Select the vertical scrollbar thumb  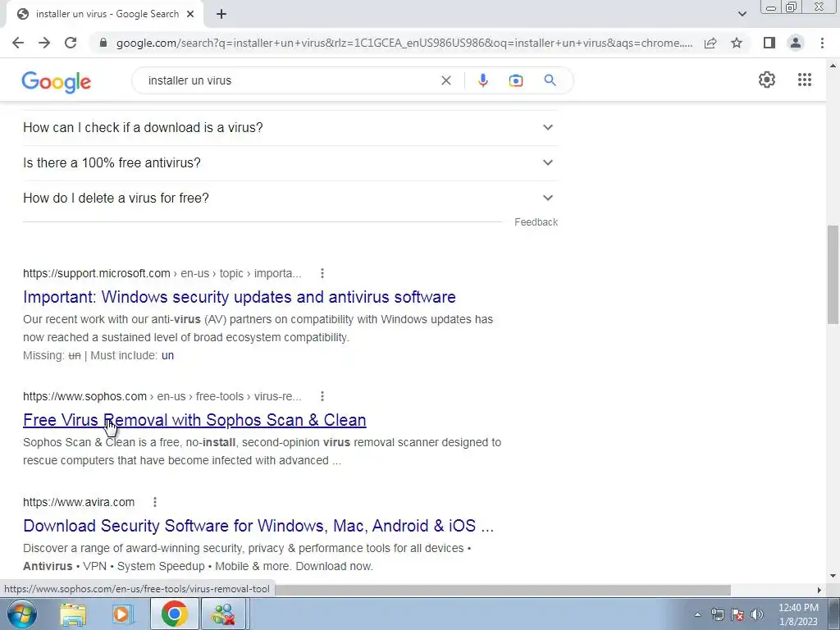(833, 274)
